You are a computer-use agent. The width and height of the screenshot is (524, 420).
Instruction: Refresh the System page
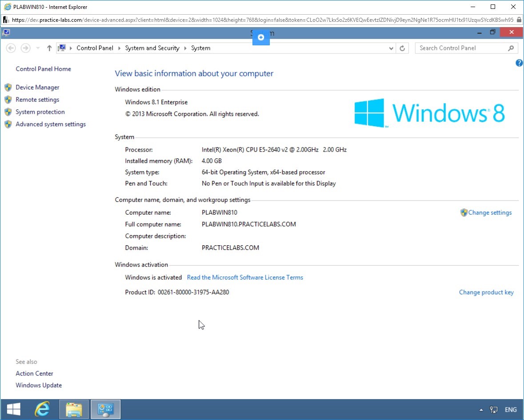click(x=402, y=48)
